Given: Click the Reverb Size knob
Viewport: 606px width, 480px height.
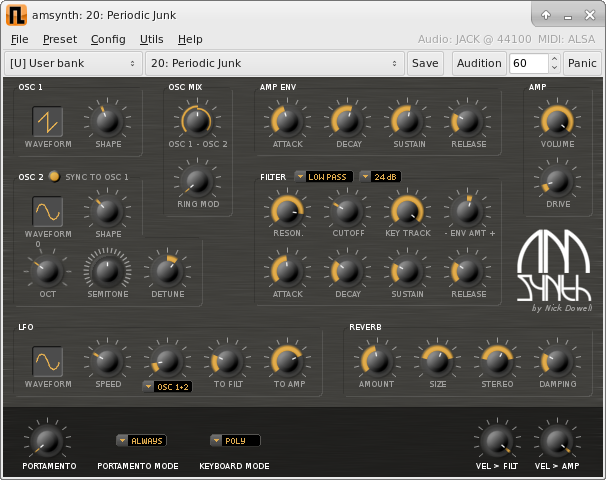Looking at the screenshot, I should pos(437,361).
